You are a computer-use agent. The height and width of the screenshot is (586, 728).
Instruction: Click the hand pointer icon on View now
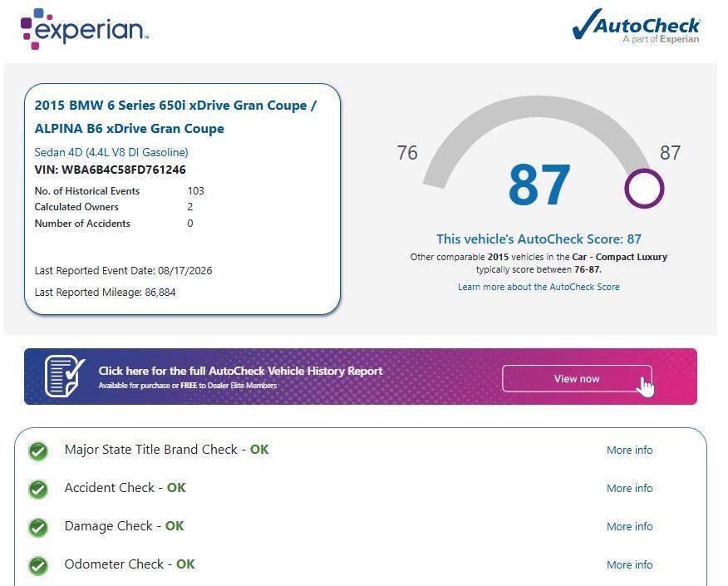646,387
